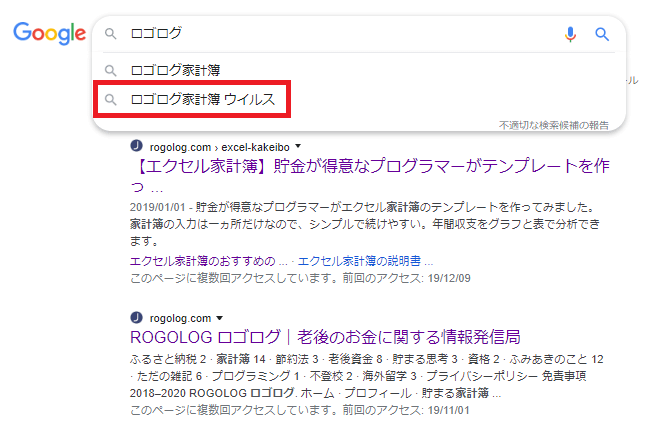Click favicon of the ROGOLOG ロゴログ result
Viewport: 655px width, 442px height.
click(x=137, y=318)
